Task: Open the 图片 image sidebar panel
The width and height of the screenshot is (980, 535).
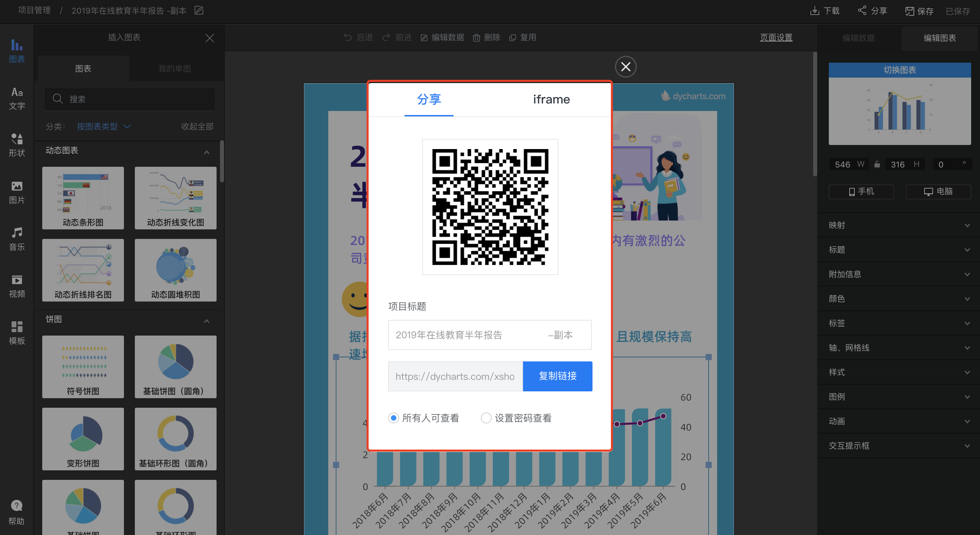Action: pyautogui.click(x=17, y=192)
